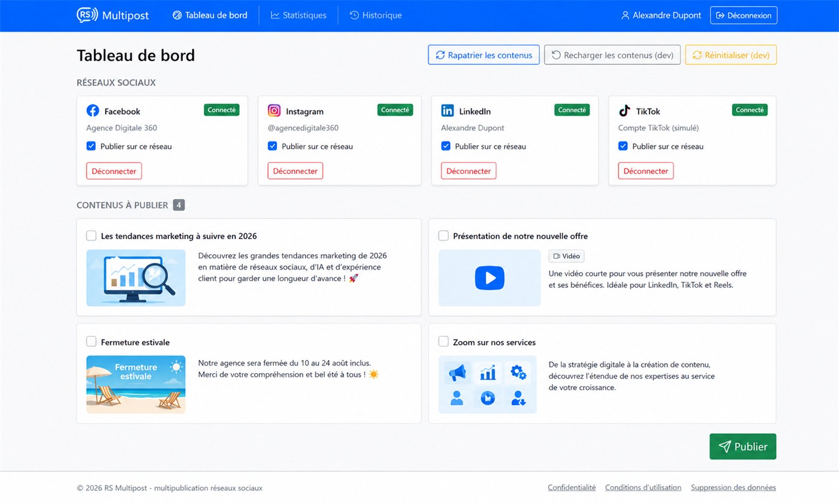Image resolution: width=839 pixels, height=504 pixels.
Task: Click the reset icon on Réinitialiser (dev)
Action: (697, 55)
